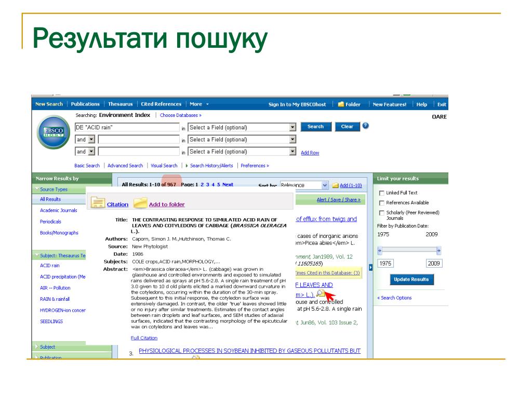Click left handle of publication date slider
This screenshot has height=399, width=532.
[380, 251]
